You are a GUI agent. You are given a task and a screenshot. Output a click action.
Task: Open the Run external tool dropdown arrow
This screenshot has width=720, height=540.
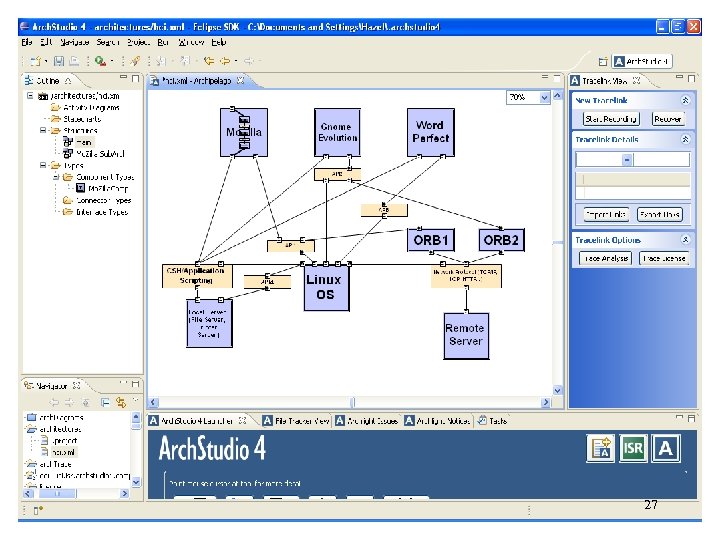tap(112, 61)
